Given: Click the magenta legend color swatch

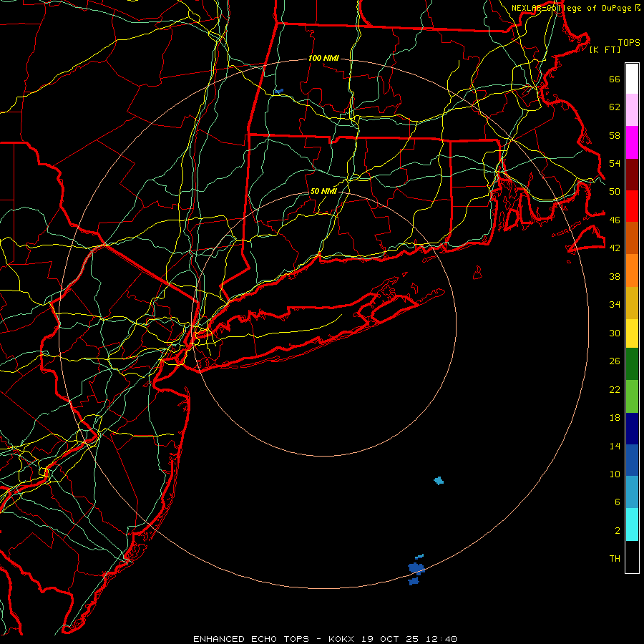Looking at the screenshot, I should tap(632, 142).
